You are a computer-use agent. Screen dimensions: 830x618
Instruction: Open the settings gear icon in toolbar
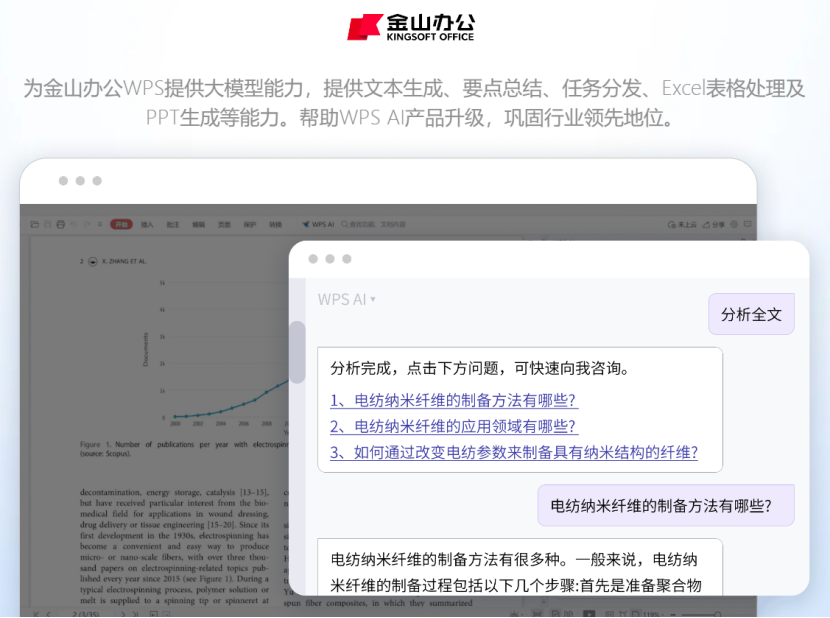point(734,225)
